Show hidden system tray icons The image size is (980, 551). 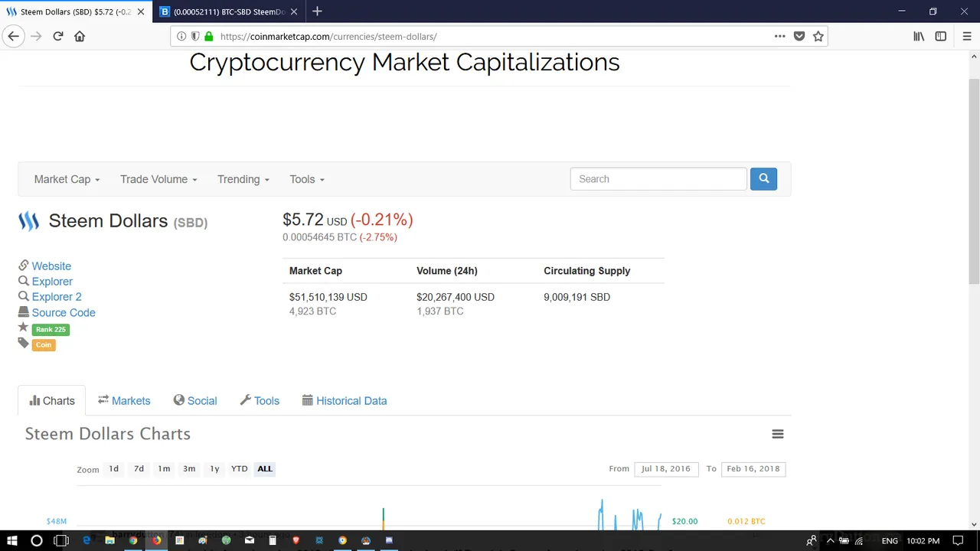click(x=830, y=541)
